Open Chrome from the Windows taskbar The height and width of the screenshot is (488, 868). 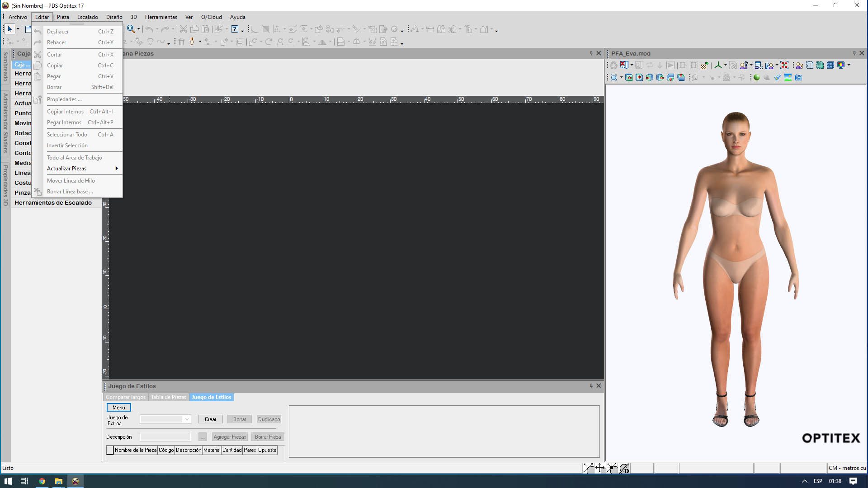pyautogui.click(x=42, y=481)
